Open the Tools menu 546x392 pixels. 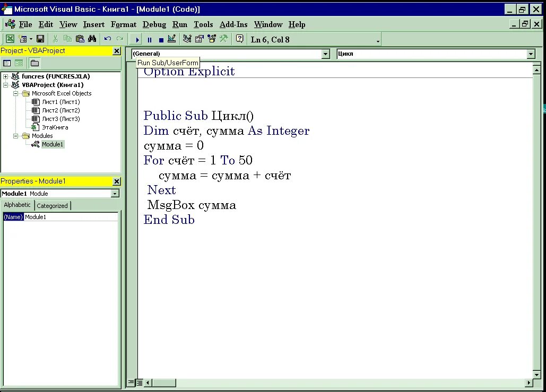click(x=203, y=24)
